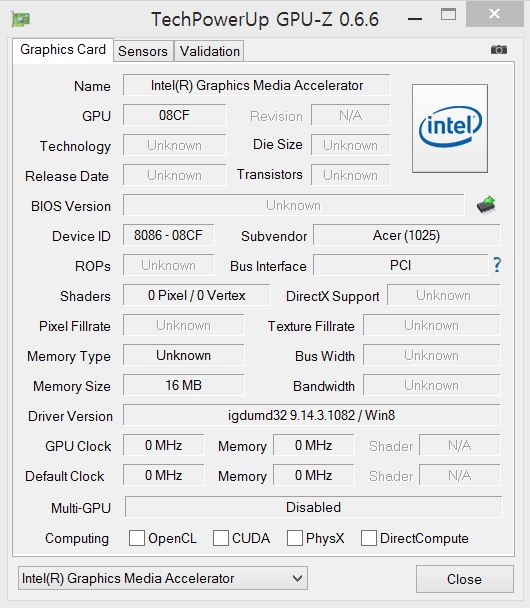Select the Graphics Card tab
This screenshot has height=608, width=530.
click(x=63, y=50)
